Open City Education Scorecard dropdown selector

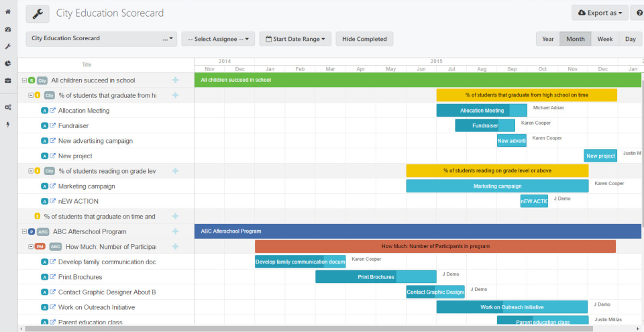point(101,39)
